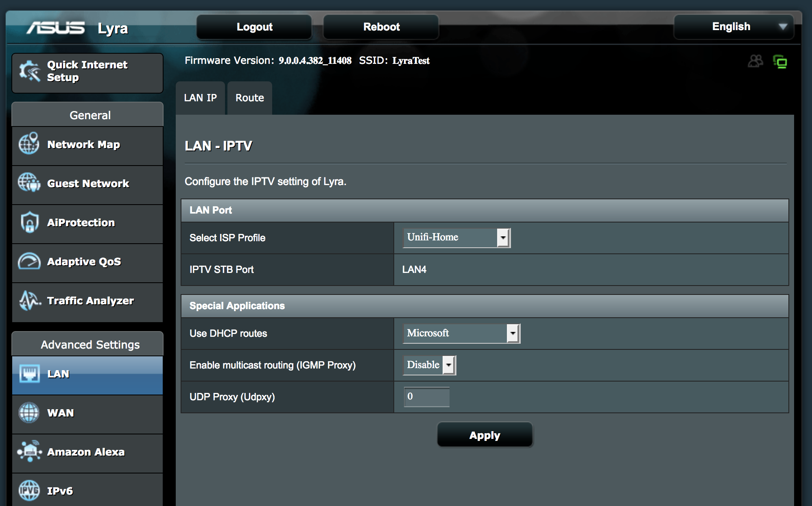Click the Amazon Alexa sidebar icon

point(29,451)
